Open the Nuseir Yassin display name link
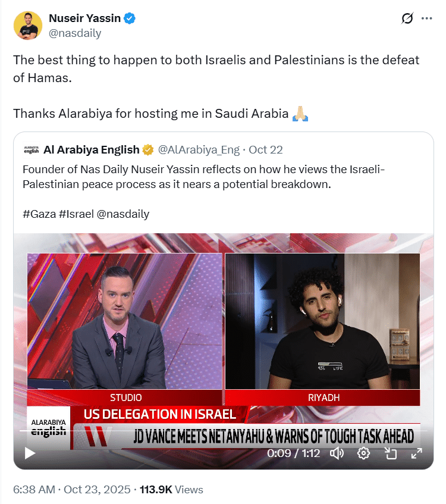 pyautogui.click(x=85, y=18)
